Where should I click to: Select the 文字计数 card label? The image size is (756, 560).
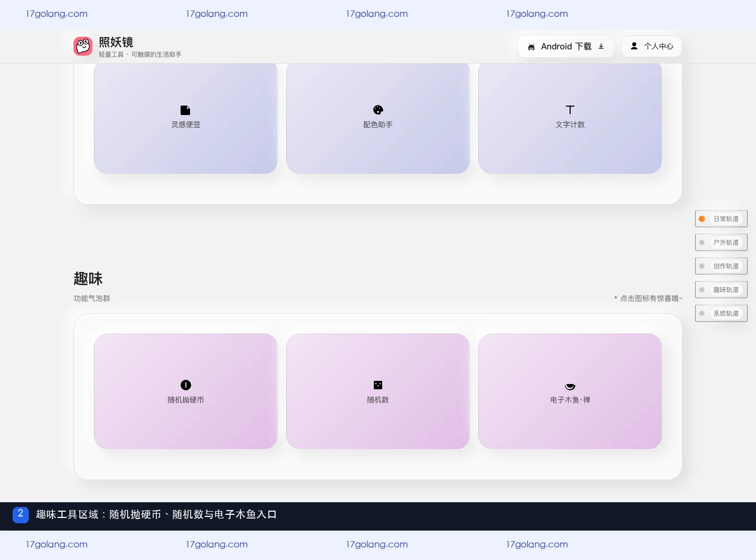570,125
